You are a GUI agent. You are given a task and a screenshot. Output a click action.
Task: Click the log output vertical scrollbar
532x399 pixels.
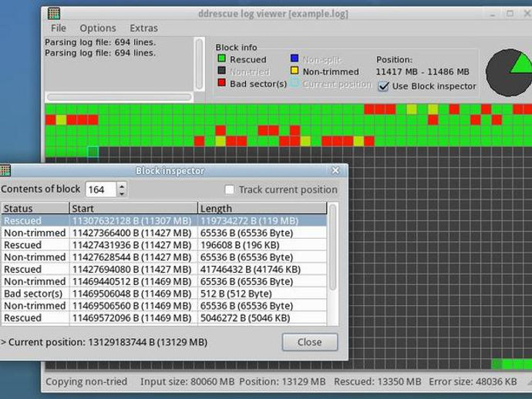click(200, 64)
